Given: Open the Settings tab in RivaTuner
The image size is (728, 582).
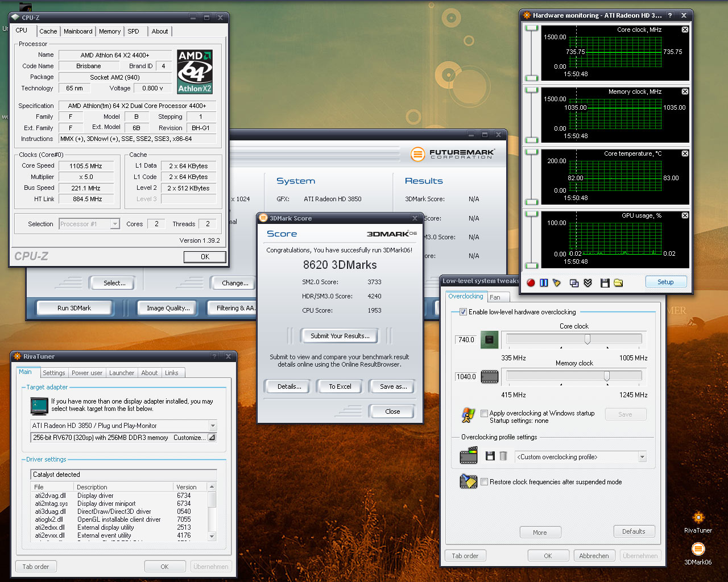Looking at the screenshot, I should click(53, 373).
